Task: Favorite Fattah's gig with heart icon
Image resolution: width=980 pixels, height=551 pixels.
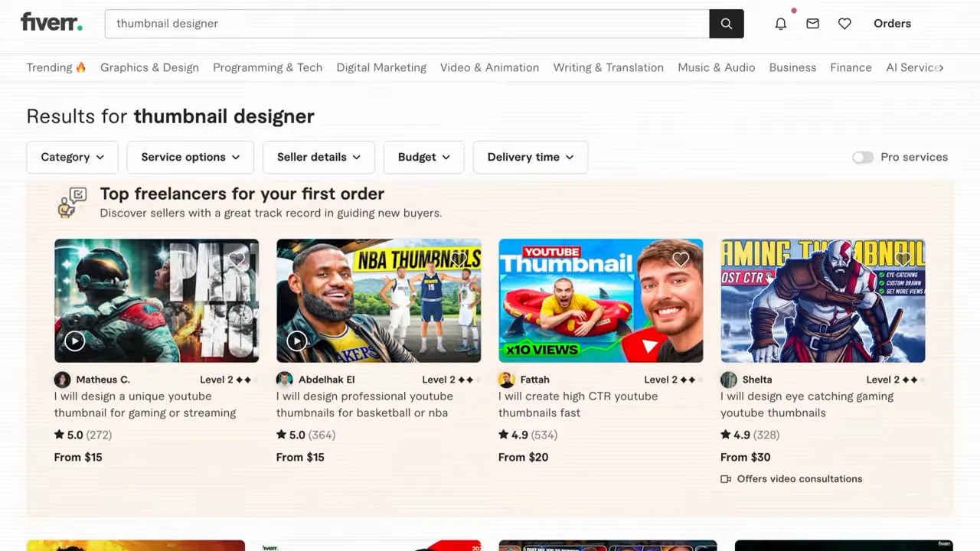Action: pos(681,260)
